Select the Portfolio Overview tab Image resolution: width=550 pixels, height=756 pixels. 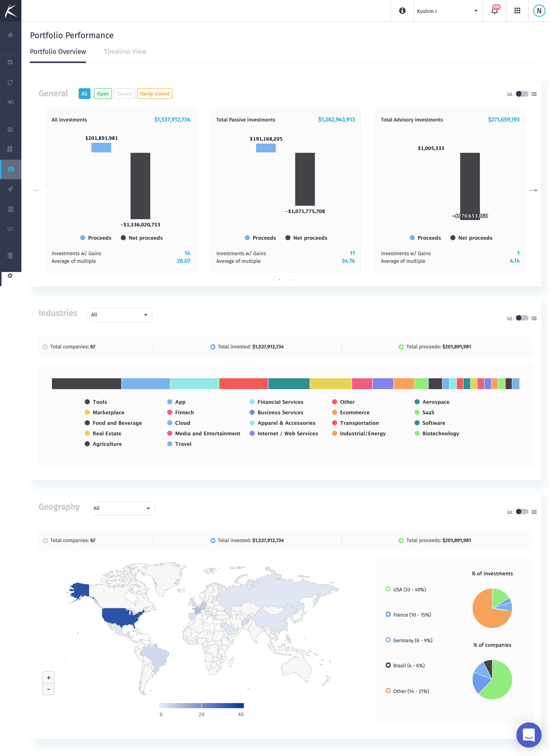(58, 52)
